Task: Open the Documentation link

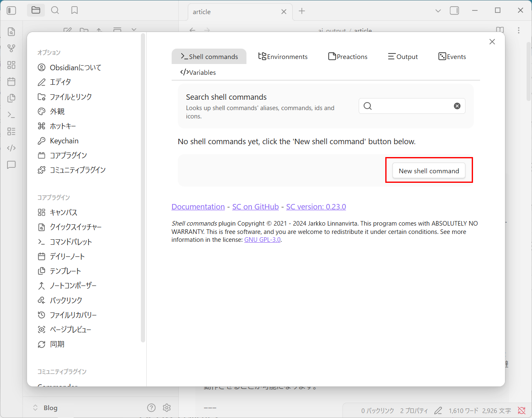Action: 198,207
